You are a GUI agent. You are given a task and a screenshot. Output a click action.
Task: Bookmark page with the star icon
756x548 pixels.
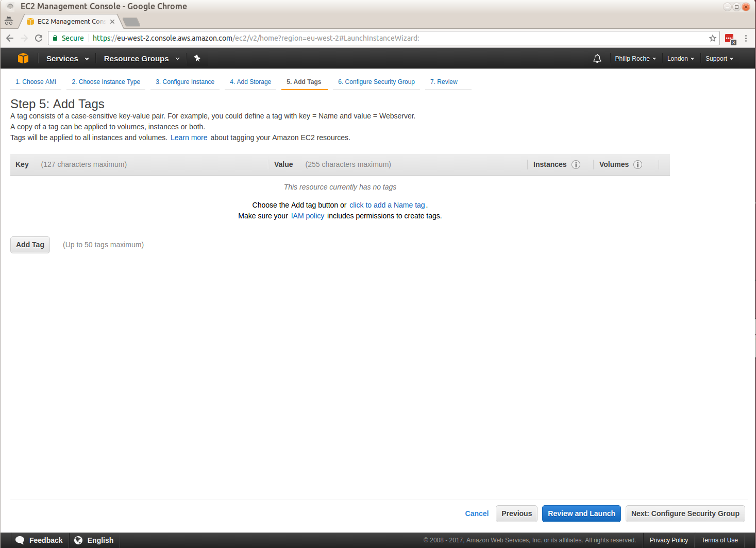click(713, 38)
